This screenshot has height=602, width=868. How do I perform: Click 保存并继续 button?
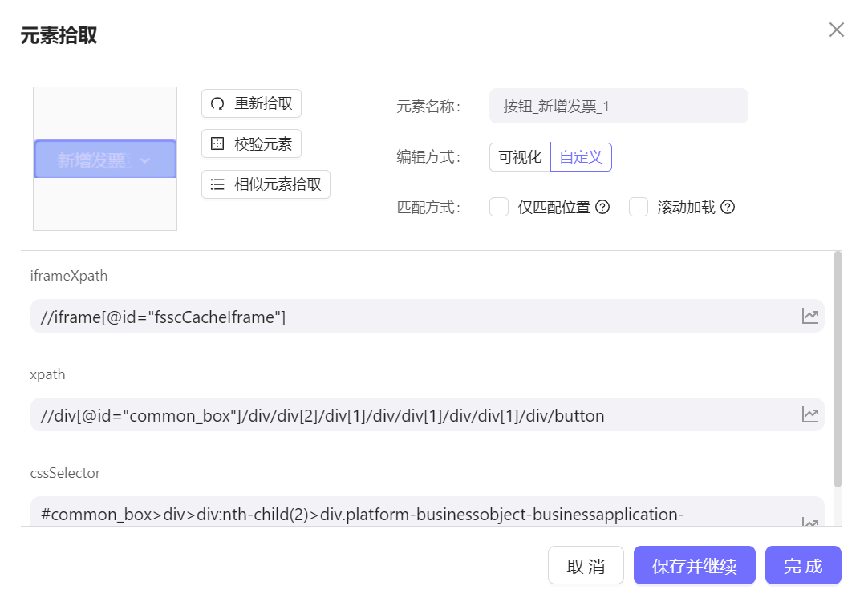pos(694,566)
